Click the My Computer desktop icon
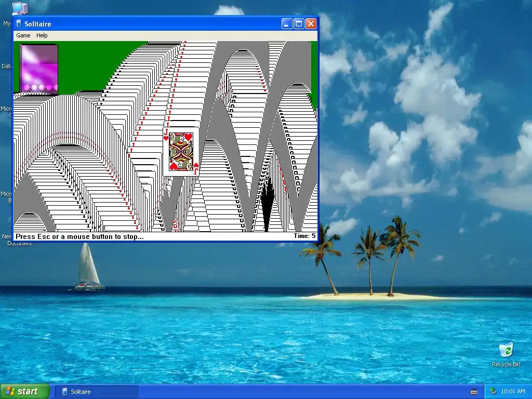 20,8
